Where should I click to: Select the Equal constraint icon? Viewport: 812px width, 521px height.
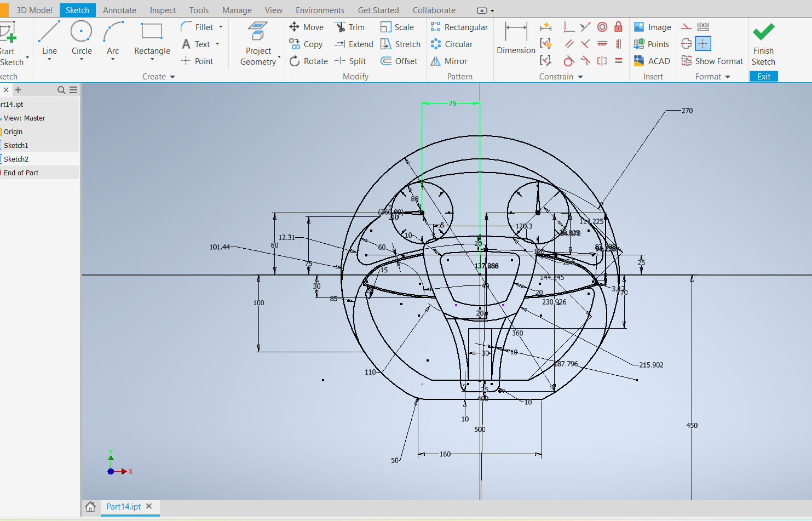[x=618, y=61]
